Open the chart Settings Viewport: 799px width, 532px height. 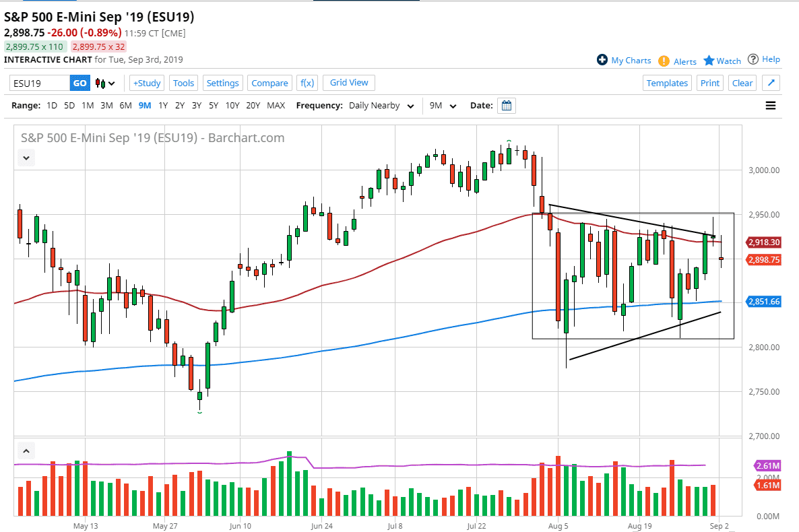pyautogui.click(x=222, y=82)
